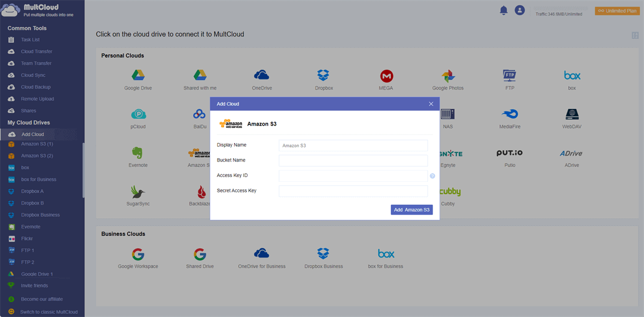Click the Access Key ID help icon
The height and width of the screenshot is (317, 644).
[433, 176]
